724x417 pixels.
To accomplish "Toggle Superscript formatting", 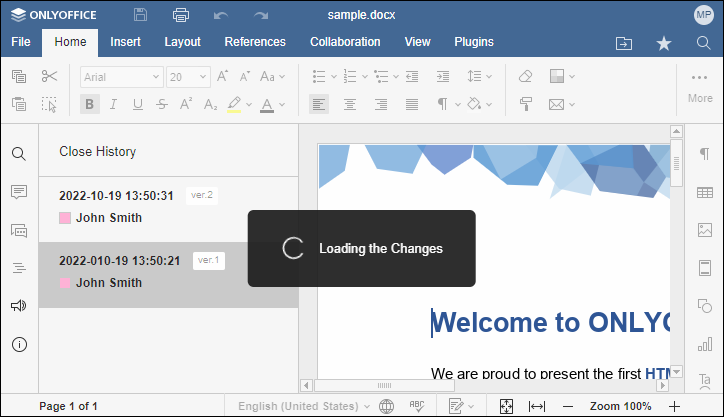I will (186, 103).
